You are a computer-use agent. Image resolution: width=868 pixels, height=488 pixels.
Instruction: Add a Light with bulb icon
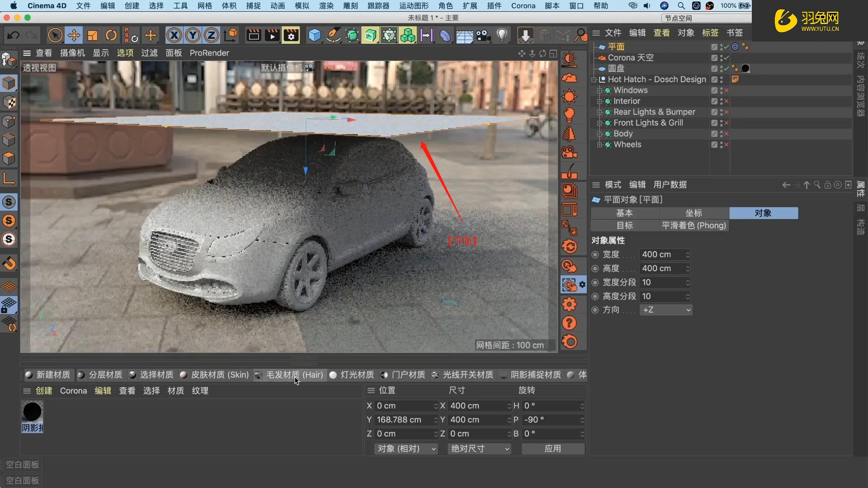pyautogui.click(x=501, y=35)
